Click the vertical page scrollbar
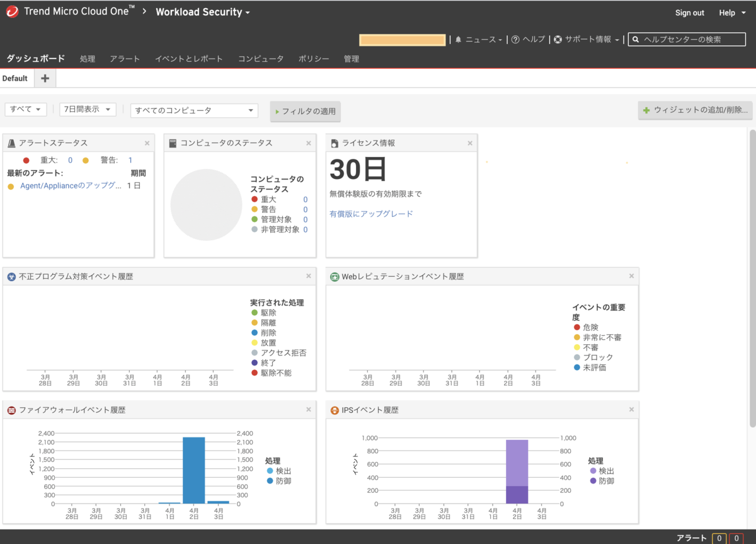Image resolution: width=756 pixels, height=544 pixels. coord(752,277)
